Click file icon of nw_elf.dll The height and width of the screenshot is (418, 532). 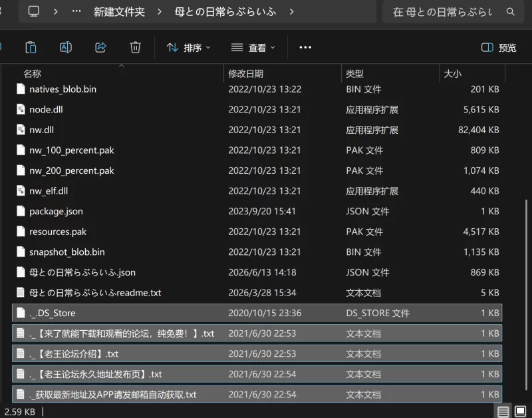pyautogui.click(x=21, y=191)
